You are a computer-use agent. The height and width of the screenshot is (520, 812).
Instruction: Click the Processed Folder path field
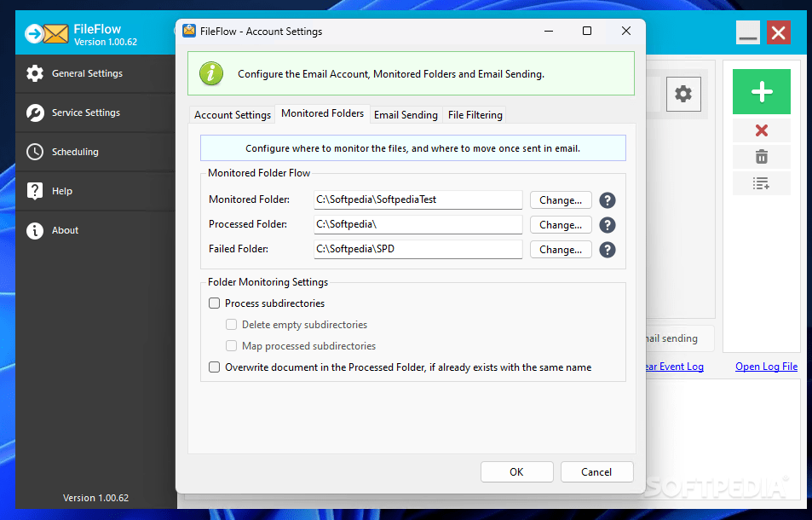click(x=418, y=225)
